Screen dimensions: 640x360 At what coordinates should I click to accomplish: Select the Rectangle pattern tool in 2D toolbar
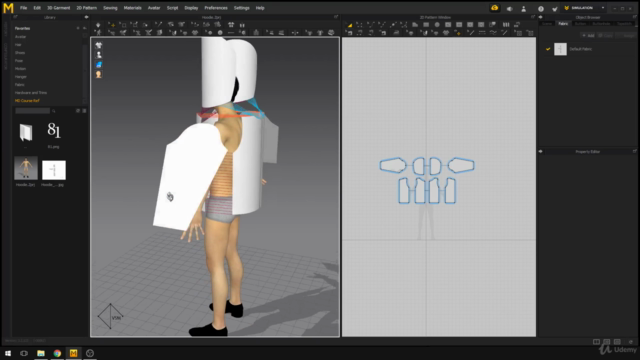(426, 25)
